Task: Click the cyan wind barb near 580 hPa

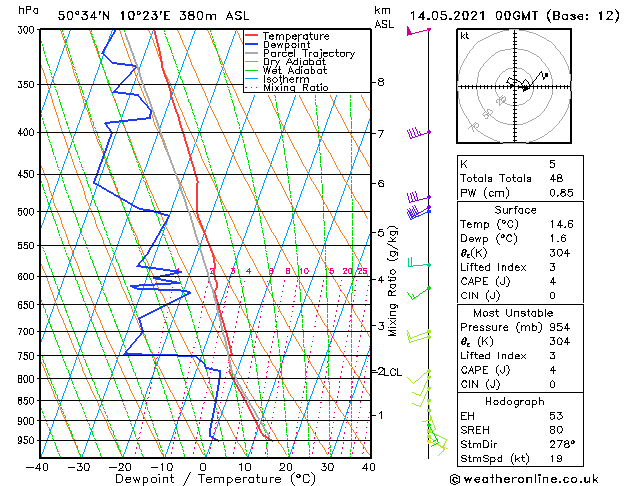Action: tap(419, 263)
